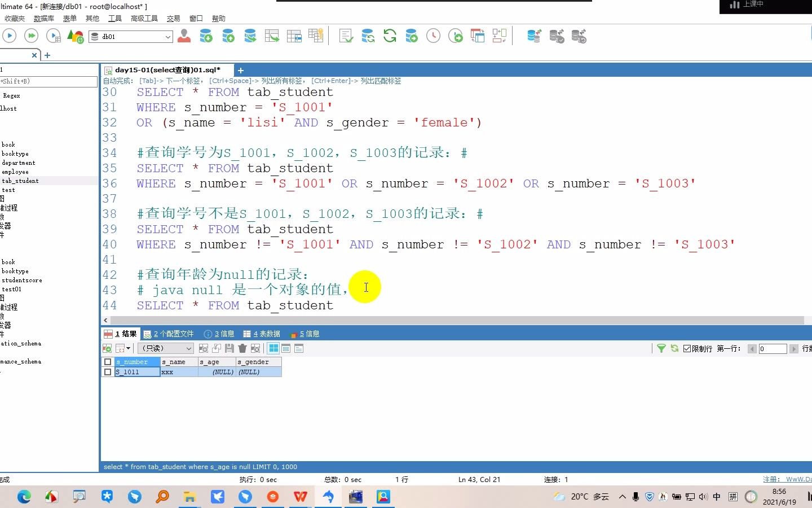Switch results to grid view icon
The width and height of the screenshot is (812, 508).
click(x=273, y=349)
